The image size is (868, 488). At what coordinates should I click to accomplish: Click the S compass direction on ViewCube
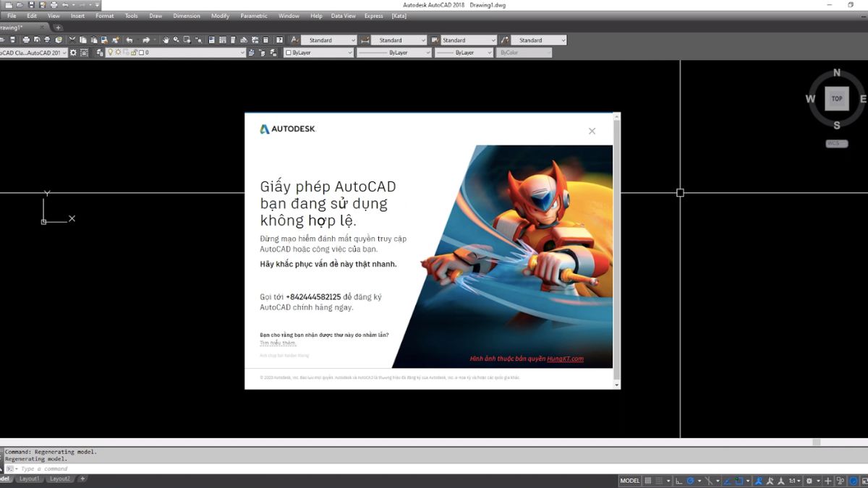837,125
